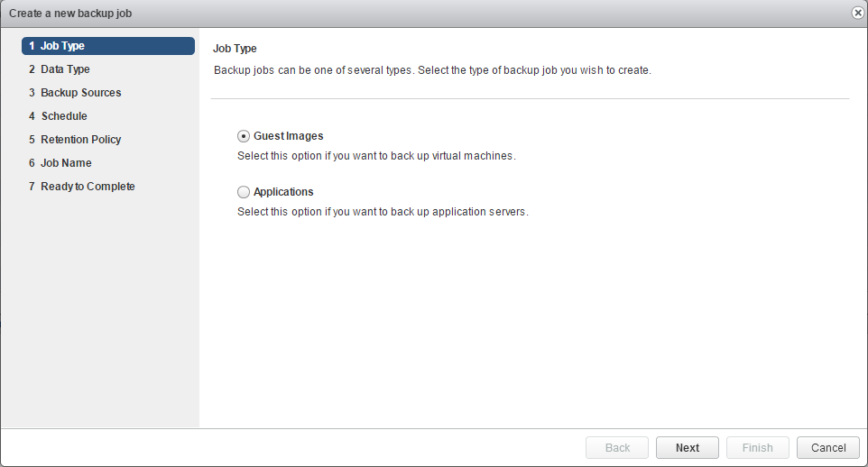Click the Guest Images option label
868x467 pixels.
click(x=288, y=136)
